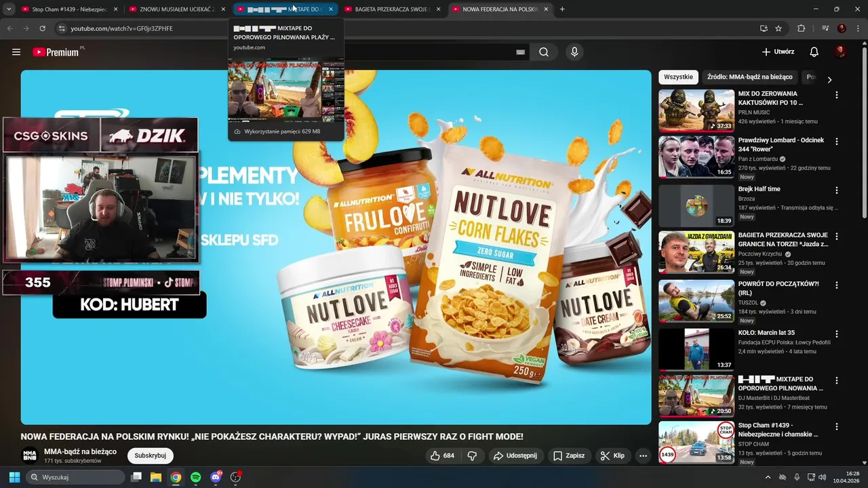Go back with browser back arrow
The width and height of the screenshot is (868, 488).
pyautogui.click(x=9, y=28)
